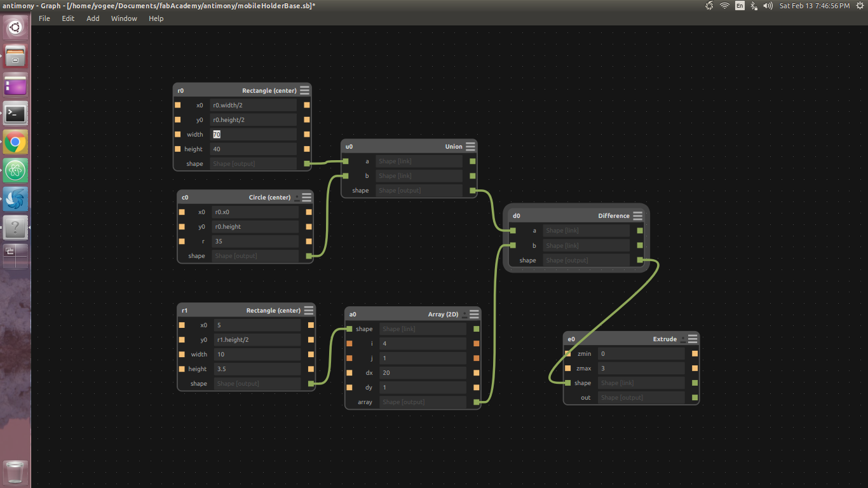Click the array output port of the Array node

[x=475, y=402]
